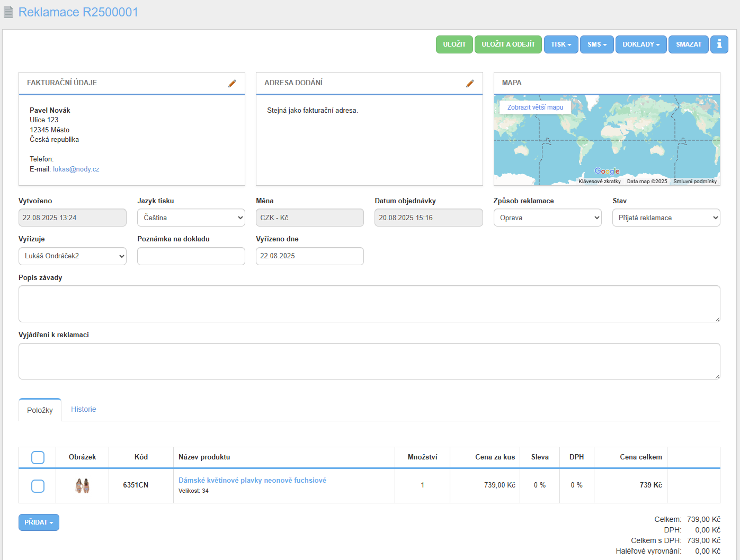The image size is (740, 560).
Task: Edit delivery address via pencil icon
Action: click(x=469, y=84)
